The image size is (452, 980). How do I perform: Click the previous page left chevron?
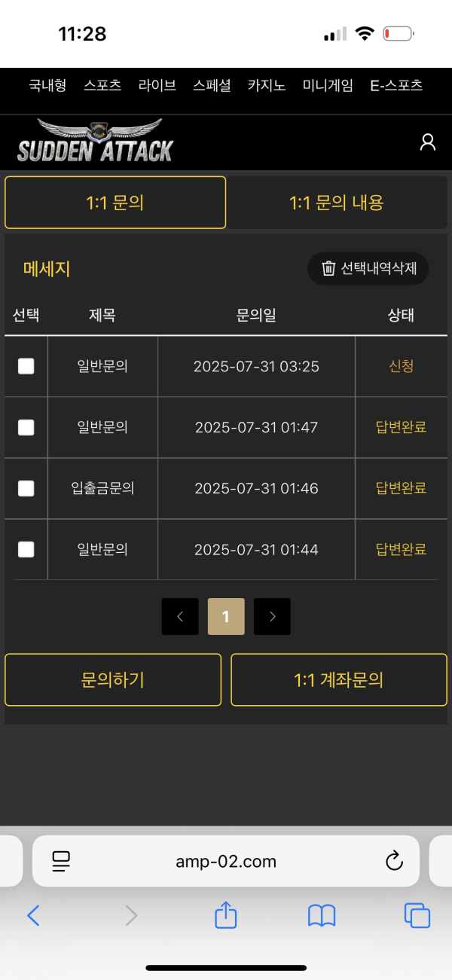coord(180,616)
